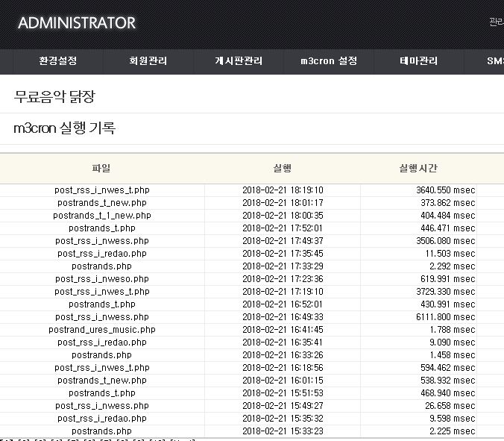The height and width of the screenshot is (441, 504).
Task: Click the 파일 column header
Action: click(101, 169)
